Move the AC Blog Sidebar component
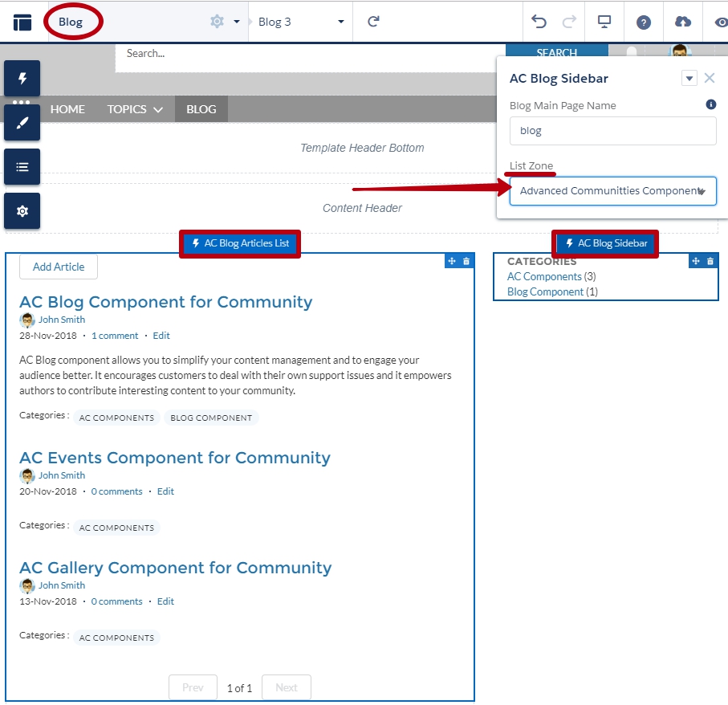The height and width of the screenshot is (705, 728). tap(696, 261)
